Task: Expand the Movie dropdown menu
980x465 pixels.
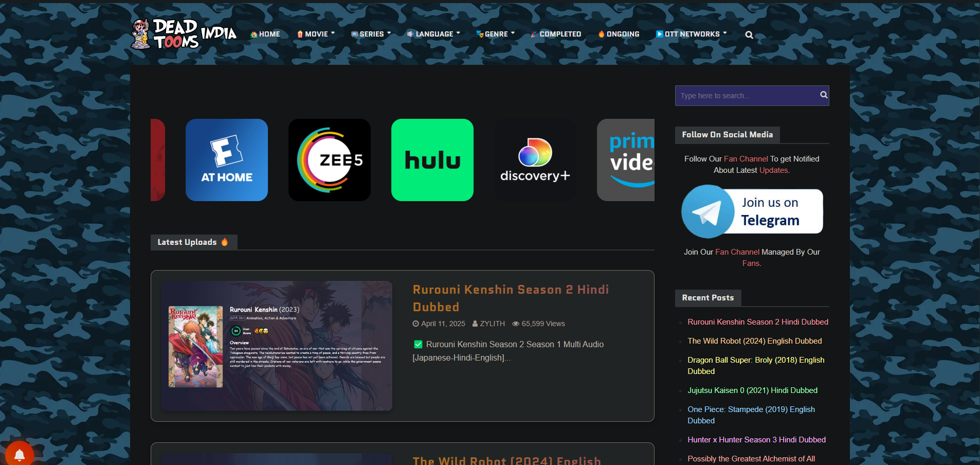Action: [x=316, y=34]
